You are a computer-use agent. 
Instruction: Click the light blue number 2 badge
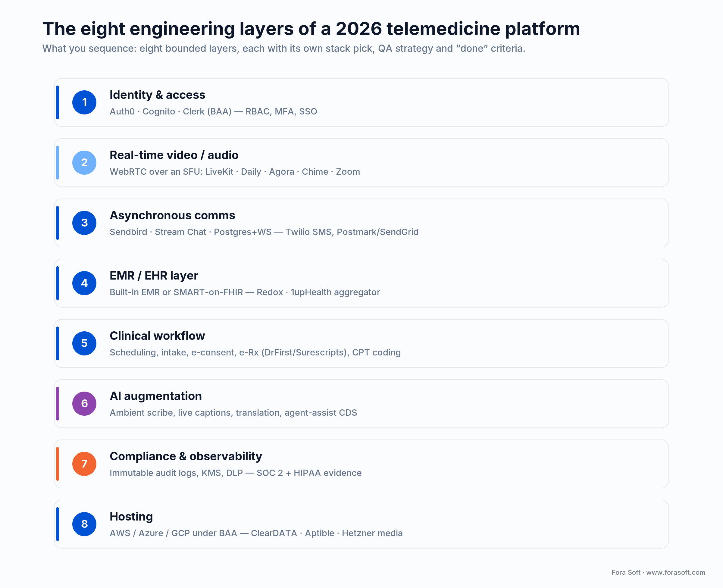pos(84,163)
